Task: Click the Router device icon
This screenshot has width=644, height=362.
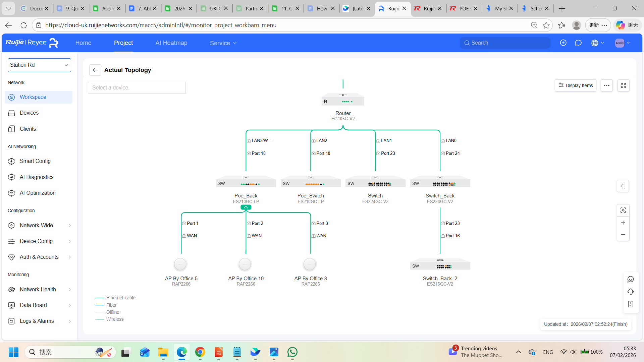Action: pyautogui.click(x=343, y=100)
